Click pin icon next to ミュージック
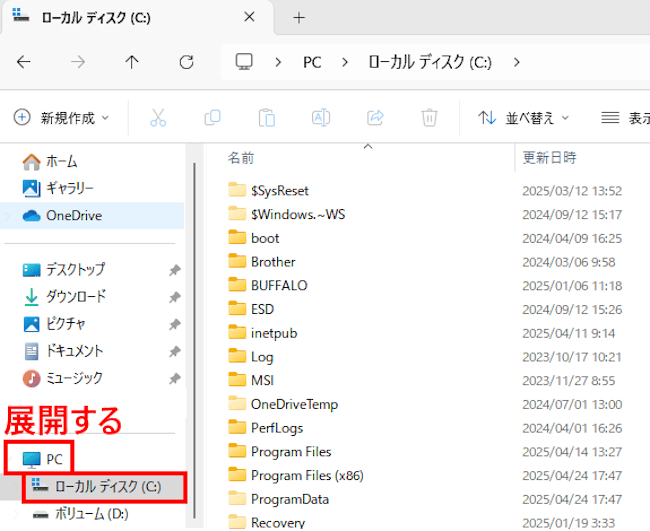 click(x=175, y=378)
